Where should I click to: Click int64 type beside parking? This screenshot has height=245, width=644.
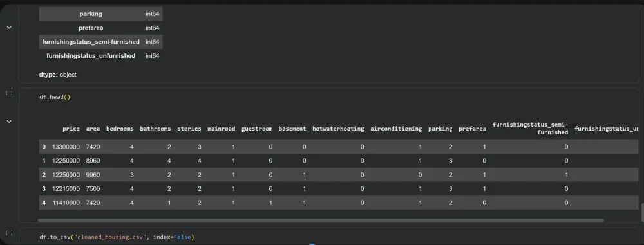pos(153,14)
